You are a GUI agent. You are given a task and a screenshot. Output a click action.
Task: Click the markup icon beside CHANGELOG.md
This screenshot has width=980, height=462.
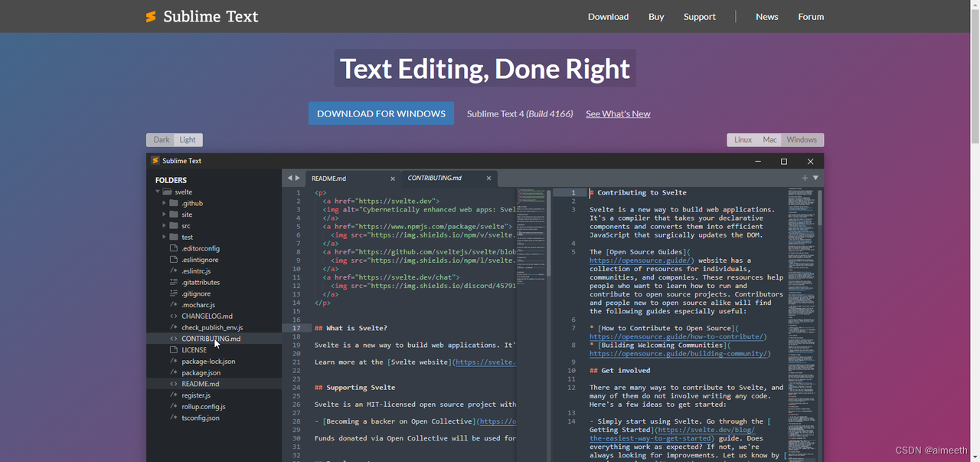click(x=174, y=316)
